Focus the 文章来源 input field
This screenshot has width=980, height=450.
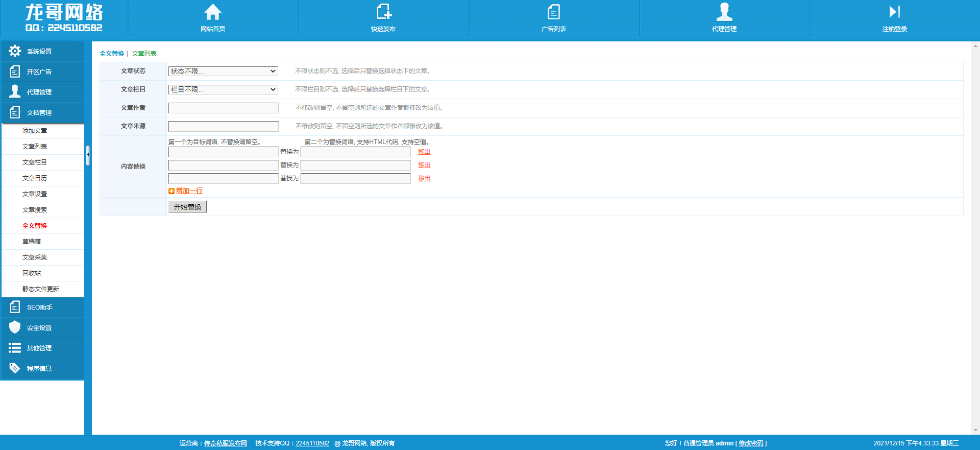[x=224, y=126]
